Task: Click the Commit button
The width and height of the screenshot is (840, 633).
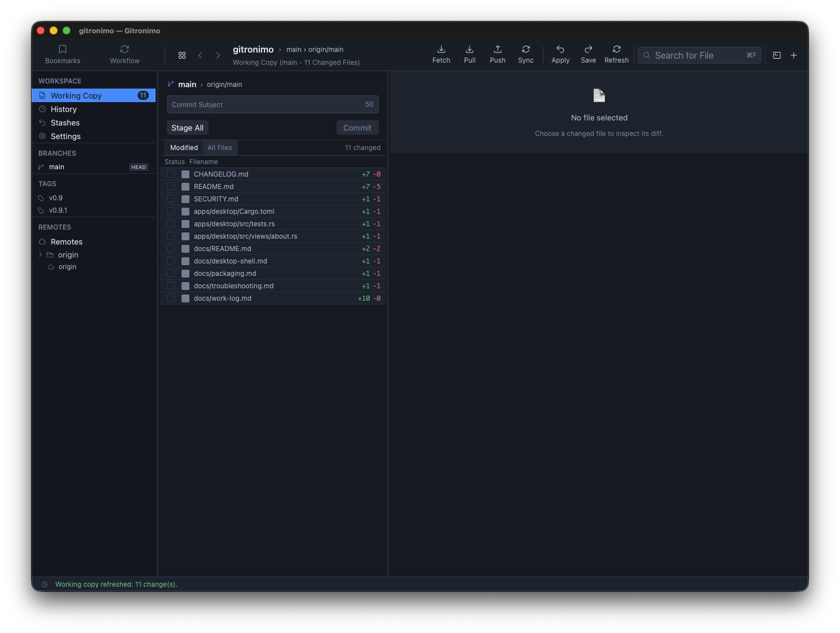Action: pos(357,128)
